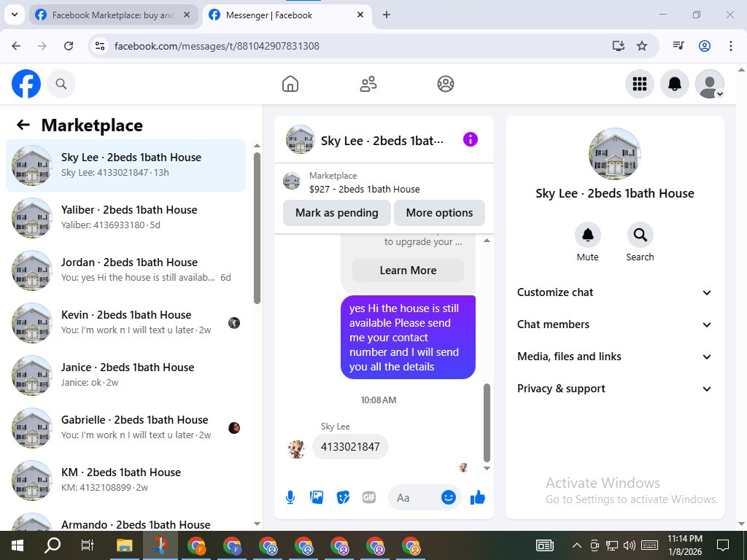Click the Learn More button
The height and width of the screenshot is (560, 747).
pyautogui.click(x=408, y=271)
